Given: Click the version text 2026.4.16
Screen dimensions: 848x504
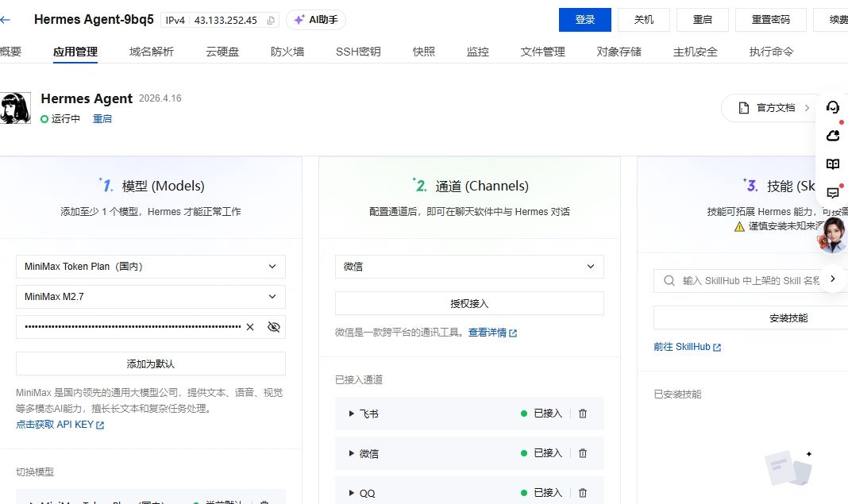Looking at the screenshot, I should [160, 98].
